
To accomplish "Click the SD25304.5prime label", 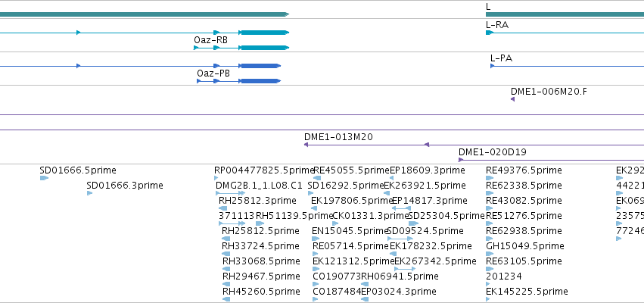I will point(446,216).
